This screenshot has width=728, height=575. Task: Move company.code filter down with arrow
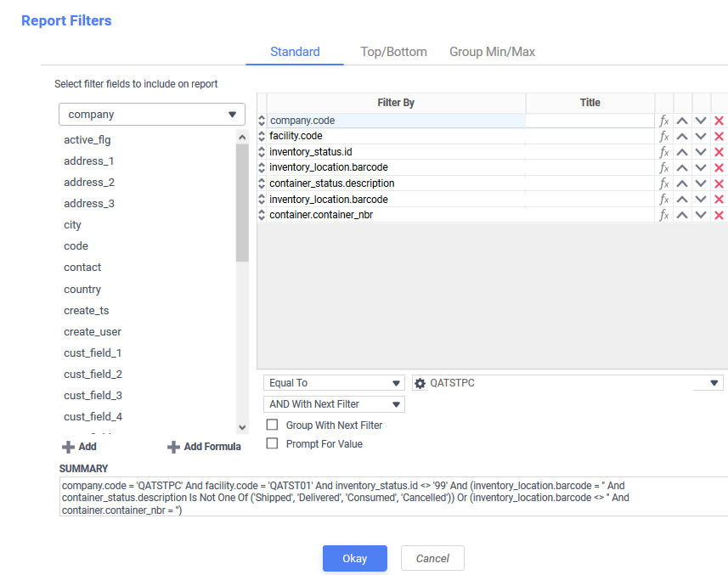tap(700, 120)
